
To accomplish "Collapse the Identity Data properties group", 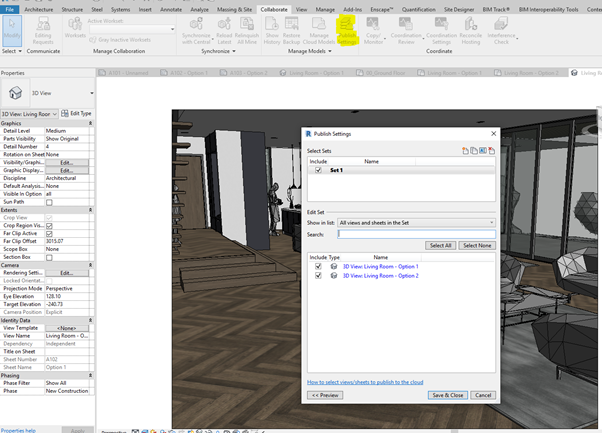I will [91, 320].
